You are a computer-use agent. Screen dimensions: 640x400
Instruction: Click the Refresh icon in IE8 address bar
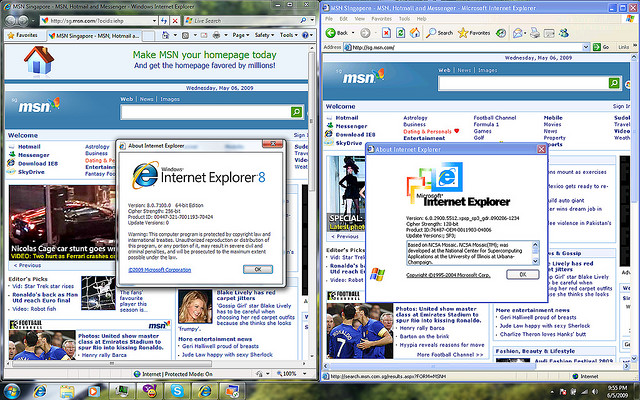[164, 20]
